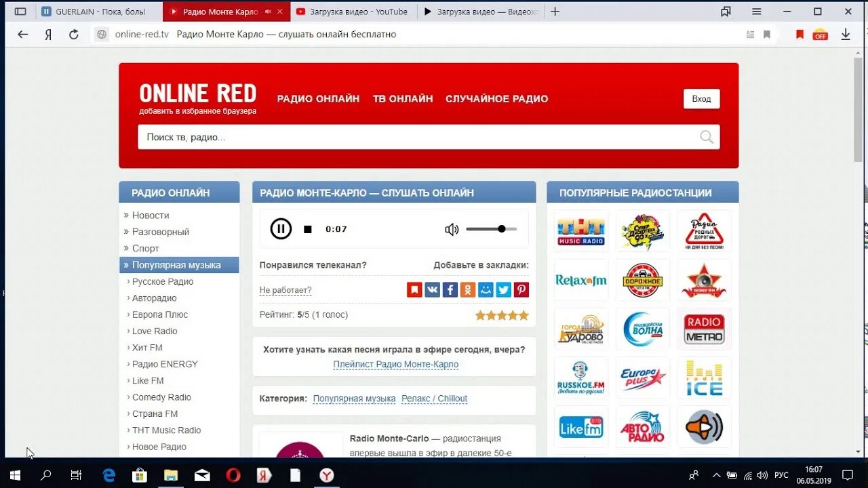
Task: Share on Pinterest icon
Action: coord(521,290)
